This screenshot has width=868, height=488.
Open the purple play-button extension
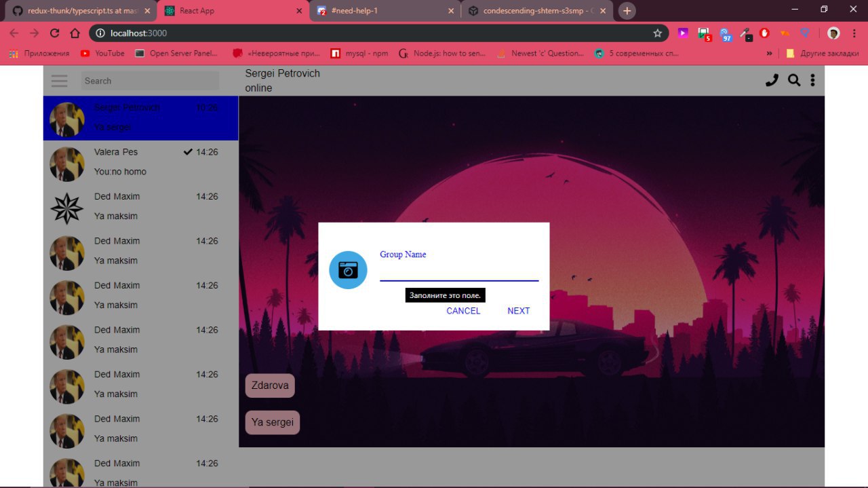683,33
